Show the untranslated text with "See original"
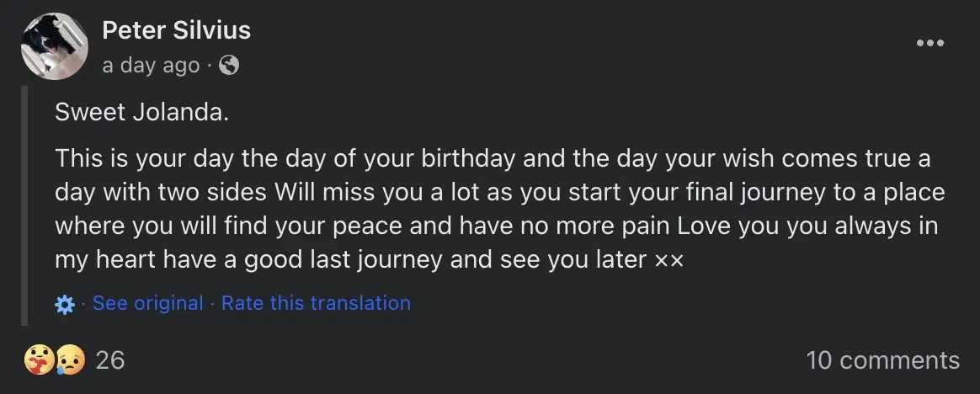Screen dimensions: 980x394 pyautogui.click(x=148, y=303)
